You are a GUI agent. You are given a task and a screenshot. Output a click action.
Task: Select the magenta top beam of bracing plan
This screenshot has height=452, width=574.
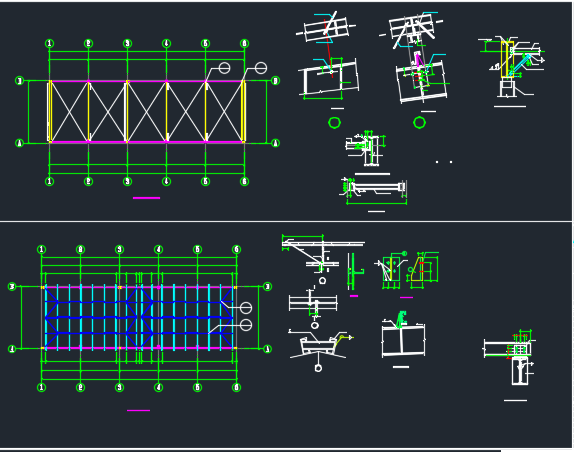coord(146,81)
